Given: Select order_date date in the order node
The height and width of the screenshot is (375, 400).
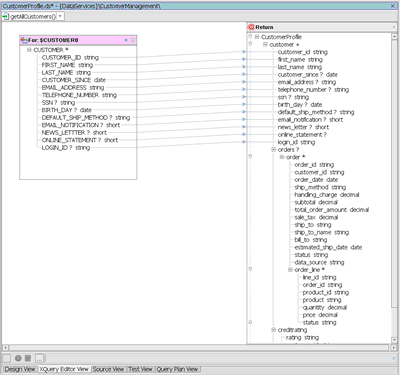Looking at the screenshot, I should point(316,180).
